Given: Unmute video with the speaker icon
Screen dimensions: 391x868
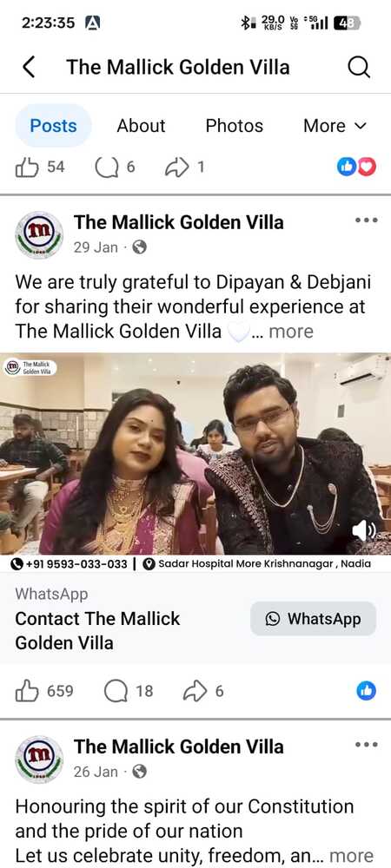Looking at the screenshot, I should pos(364,531).
